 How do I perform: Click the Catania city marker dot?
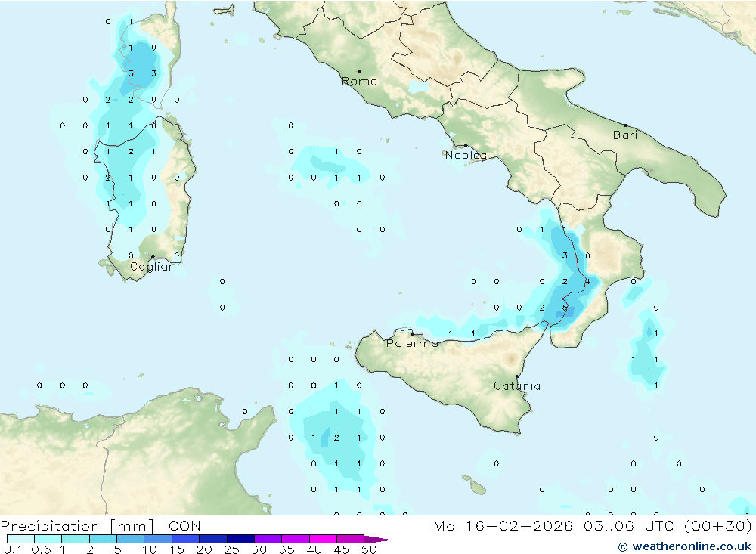pyautogui.click(x=517, y=376)
